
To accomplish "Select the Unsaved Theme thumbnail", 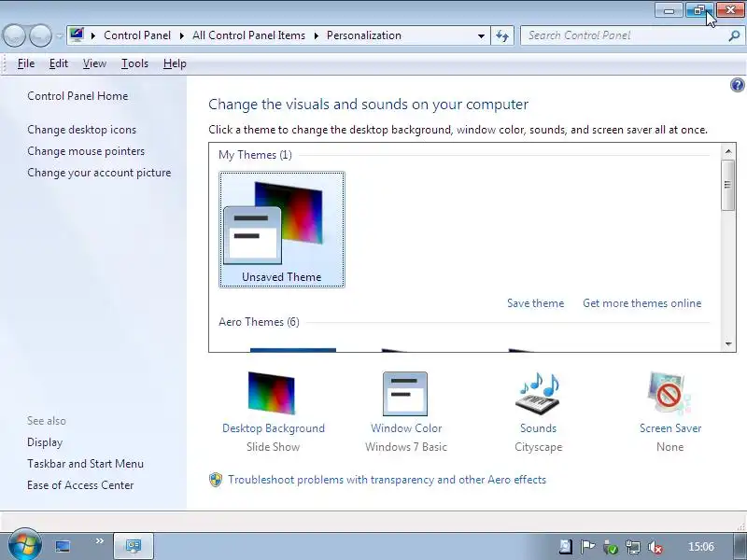I will point(282,230).
